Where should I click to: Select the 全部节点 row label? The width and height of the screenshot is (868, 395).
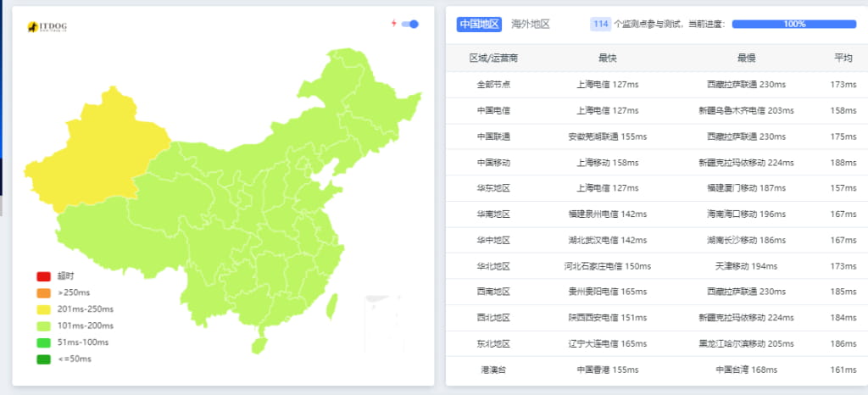coord(494,85)
